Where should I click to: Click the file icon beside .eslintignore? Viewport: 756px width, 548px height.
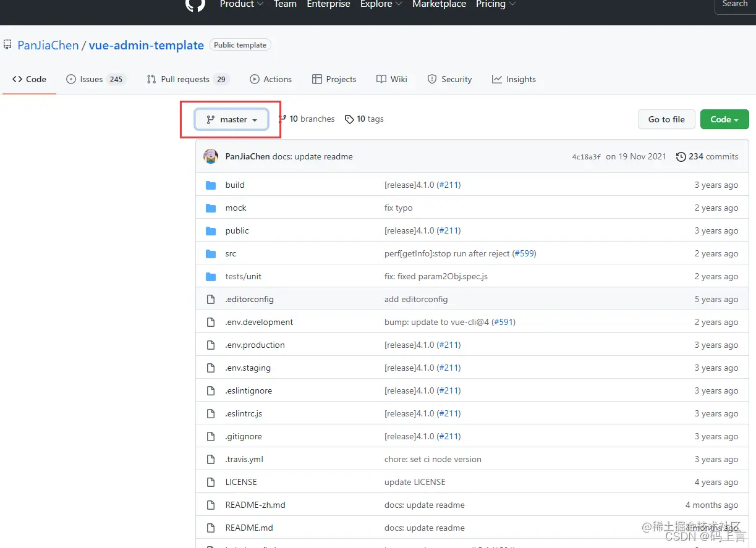tap(211, 390)
